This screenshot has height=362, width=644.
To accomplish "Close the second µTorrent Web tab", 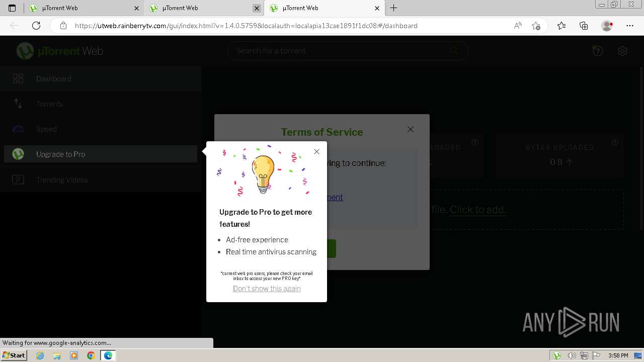I will [257, 8].
